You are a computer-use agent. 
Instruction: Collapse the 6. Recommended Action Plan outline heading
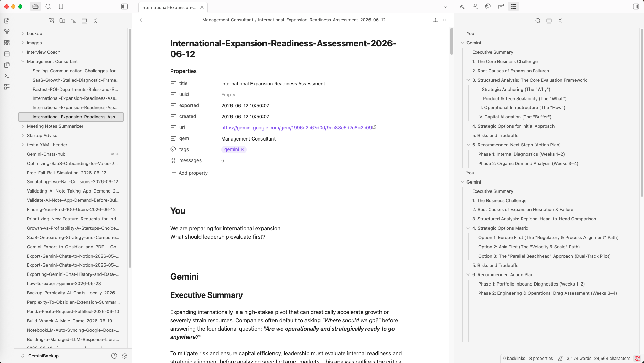click(x=468, y=274)
